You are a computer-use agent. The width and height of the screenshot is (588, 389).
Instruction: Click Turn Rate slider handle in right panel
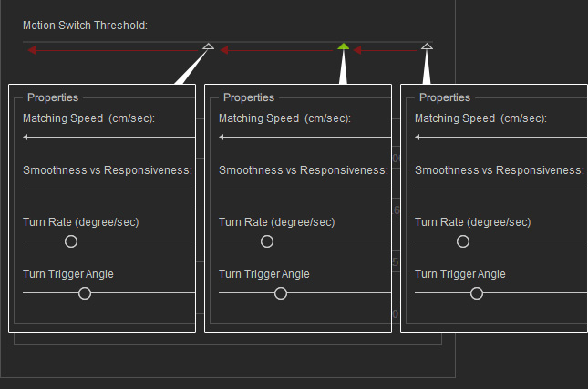click(x=463, y=241)
